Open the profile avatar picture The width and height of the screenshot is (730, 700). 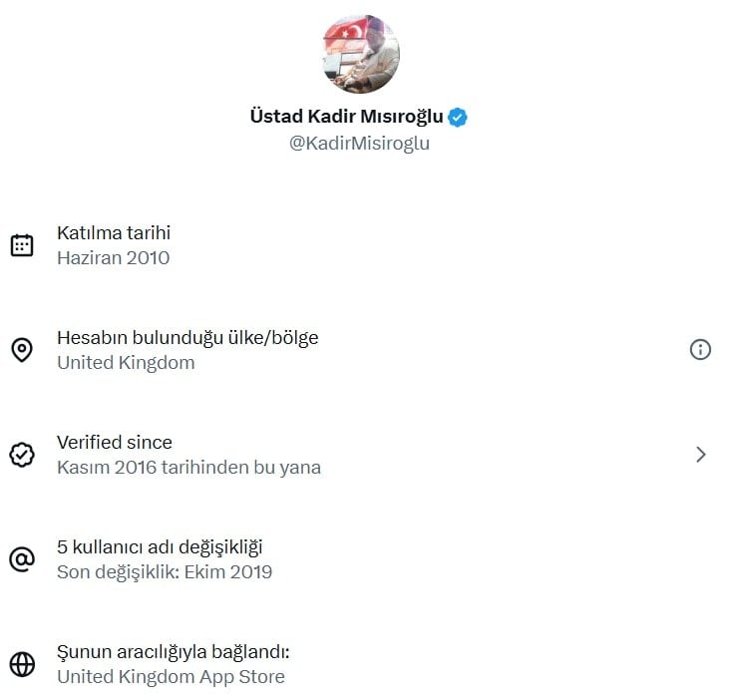pyautogui.click(x=361, y=54)
